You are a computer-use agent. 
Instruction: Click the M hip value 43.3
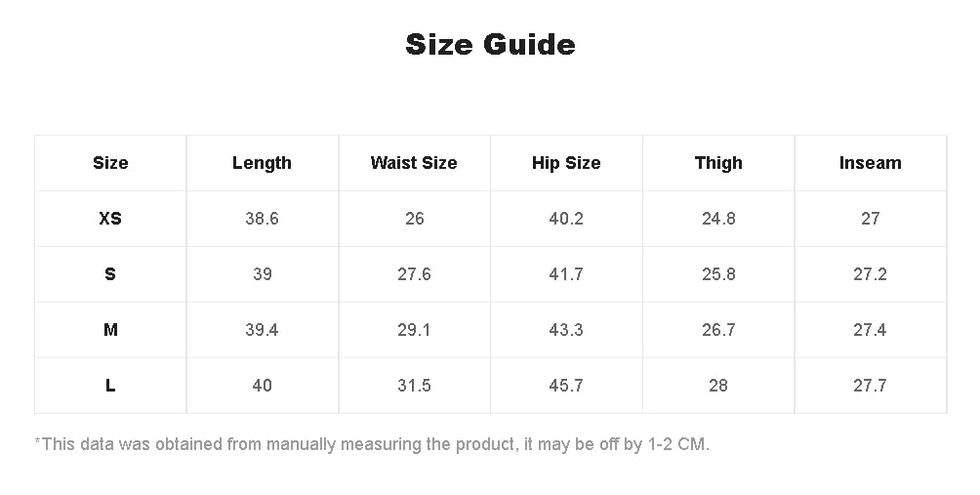coord(566,330)
